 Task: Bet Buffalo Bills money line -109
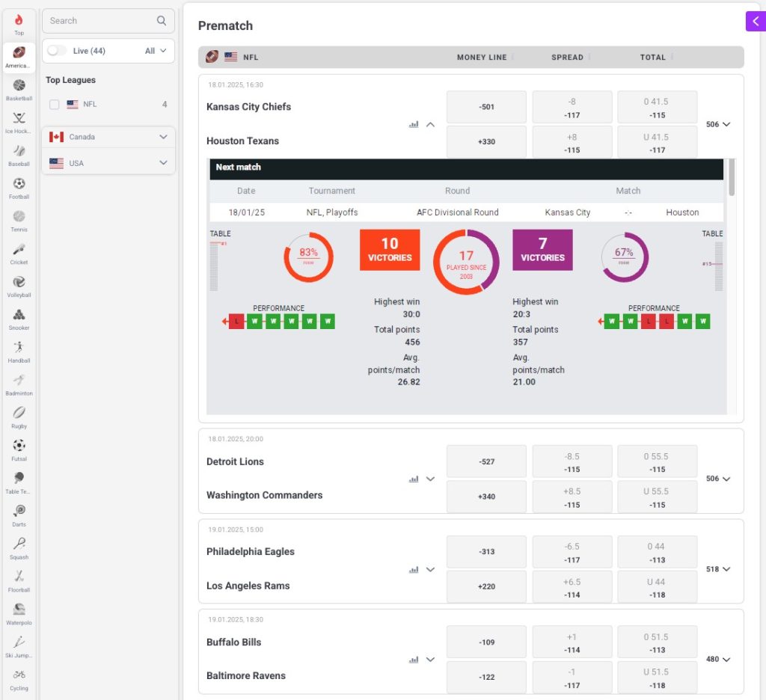[486, 642]
